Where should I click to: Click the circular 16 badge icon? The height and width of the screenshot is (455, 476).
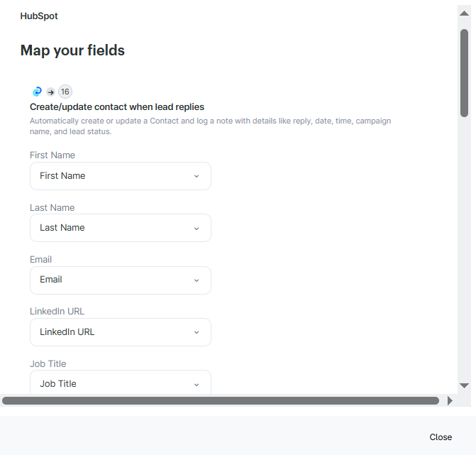point(65,92)
